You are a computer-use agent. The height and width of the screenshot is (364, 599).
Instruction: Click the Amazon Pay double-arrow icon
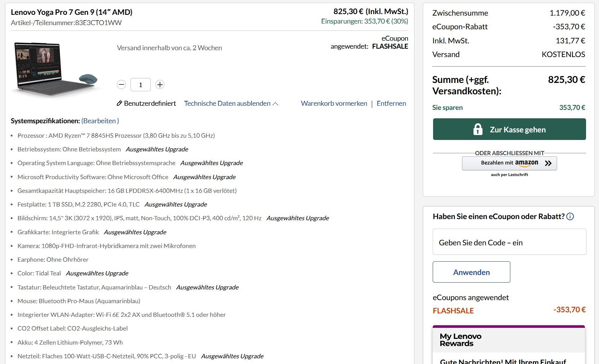[x=548, y=163]
